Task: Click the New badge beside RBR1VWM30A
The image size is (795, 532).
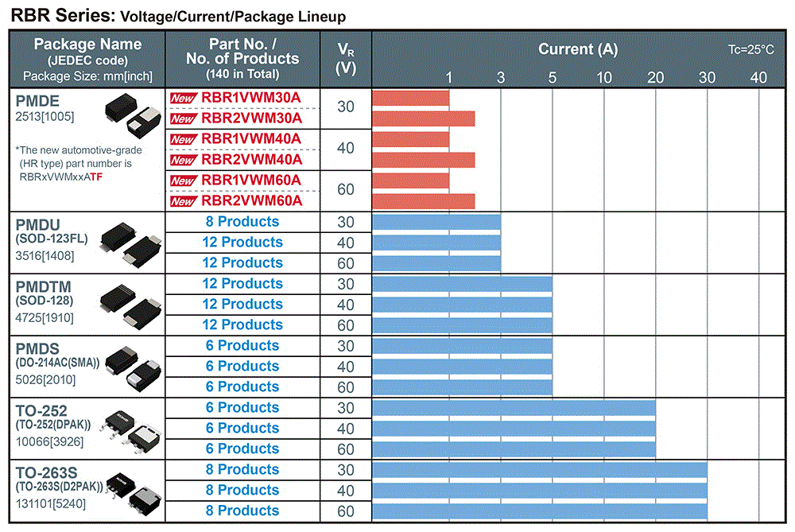Action: coord(183,99)
